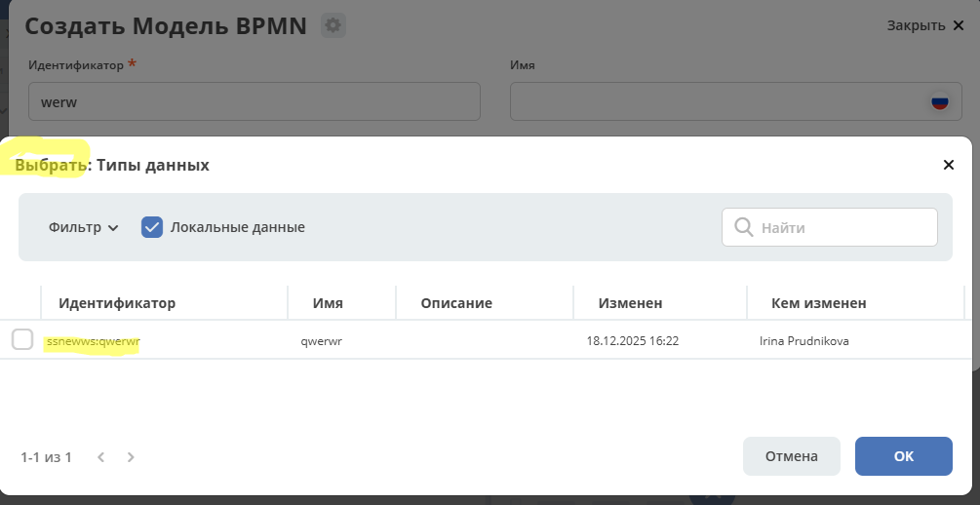The image size is (980, 505).
Task: Expand the Фильтр dropdown
Action: pyautogui.click(x=83, y=227)
